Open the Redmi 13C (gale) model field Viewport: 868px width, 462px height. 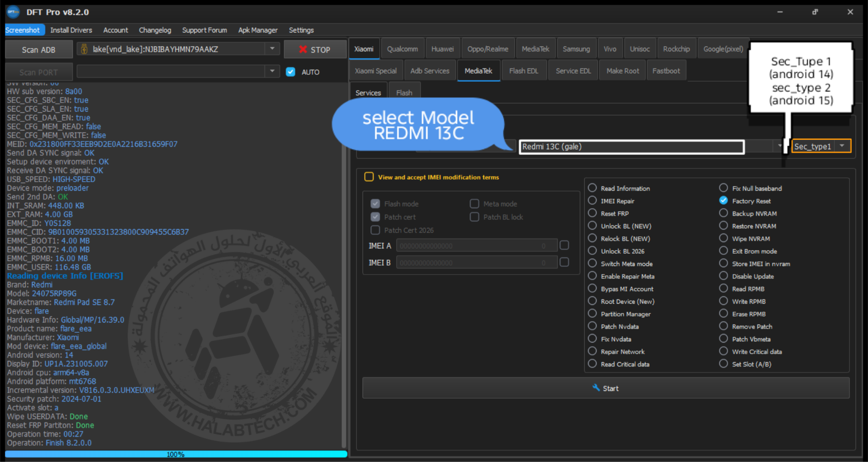(632, 147)
